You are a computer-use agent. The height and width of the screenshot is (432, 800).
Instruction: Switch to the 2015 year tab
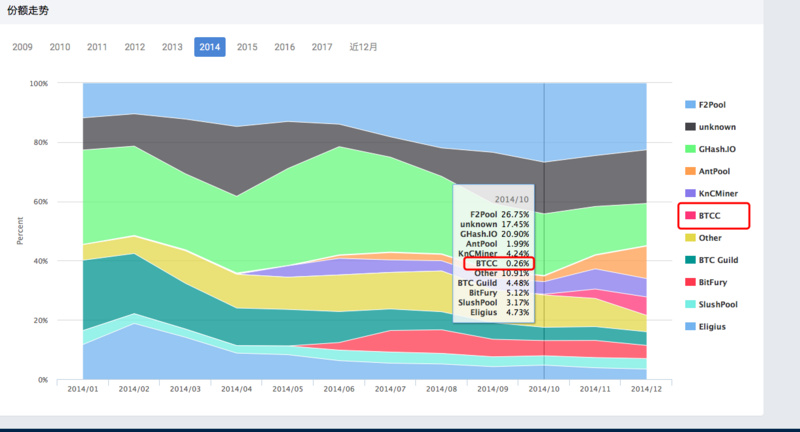pyautogui.click(x=247, y=47)
